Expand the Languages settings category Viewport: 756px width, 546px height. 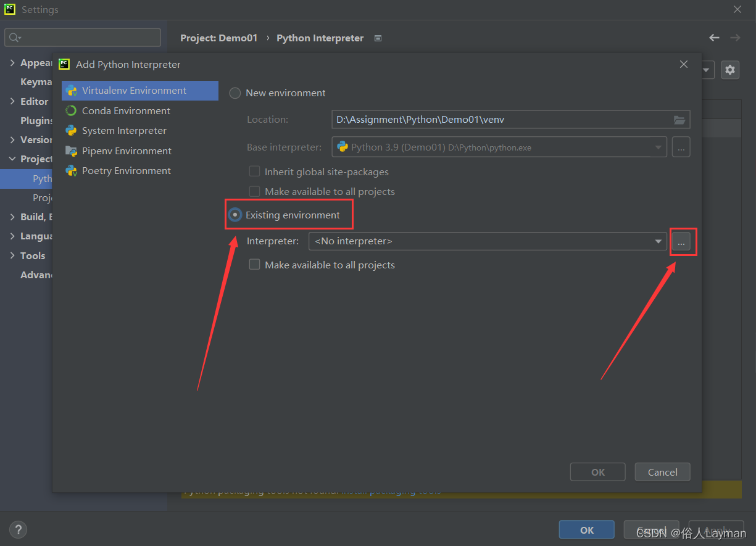(12, 236)
